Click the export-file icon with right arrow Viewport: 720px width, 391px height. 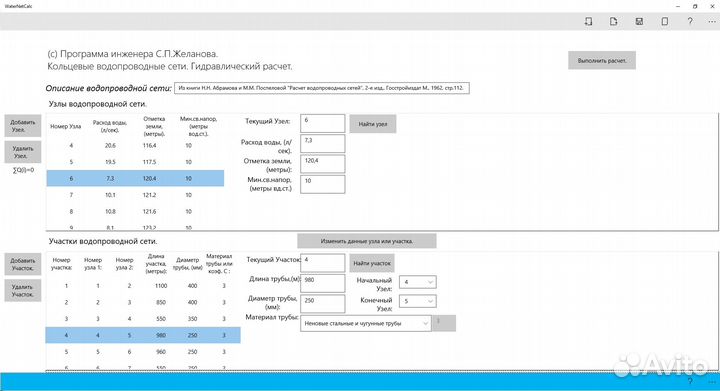(613, 21)
